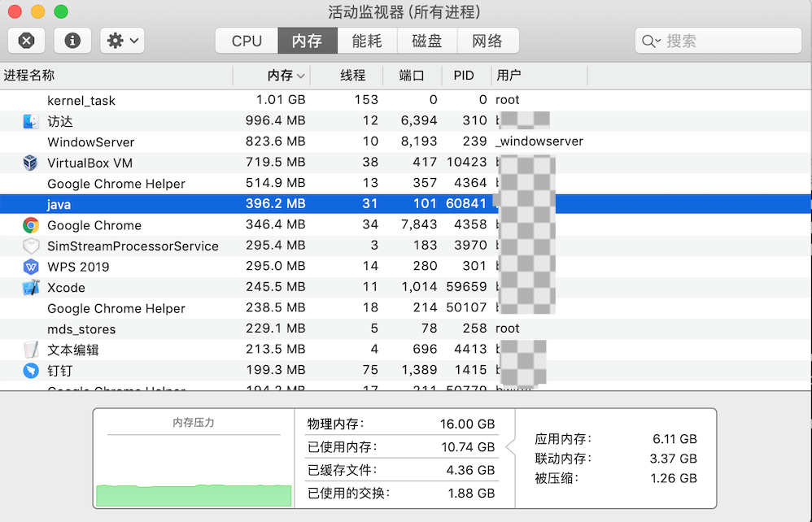
Task: Toggle sort order on 内存 column header
Action: (272, 76)
